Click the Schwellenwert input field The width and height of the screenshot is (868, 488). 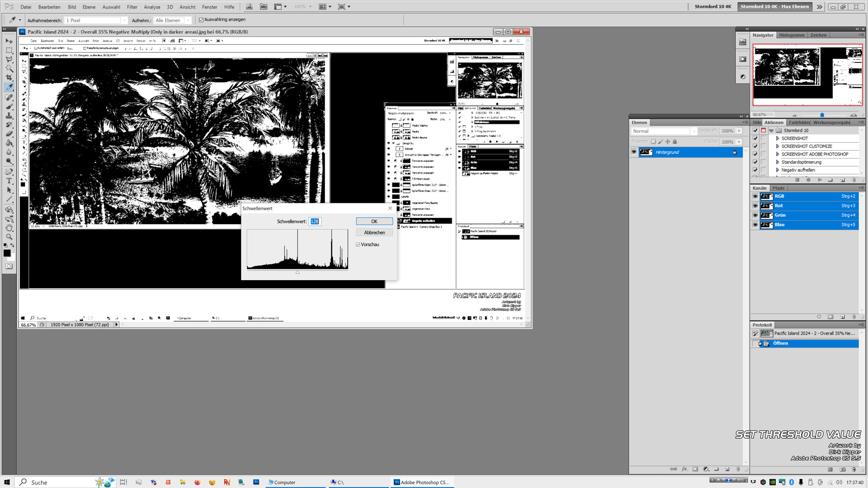pyautogui.click(x=314, y=221)
